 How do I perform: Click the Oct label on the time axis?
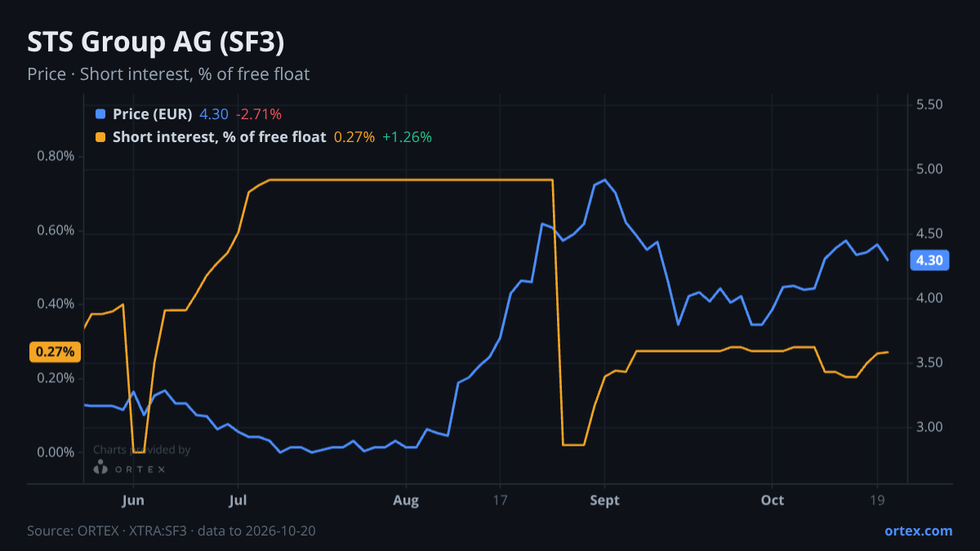coord(773,500)
